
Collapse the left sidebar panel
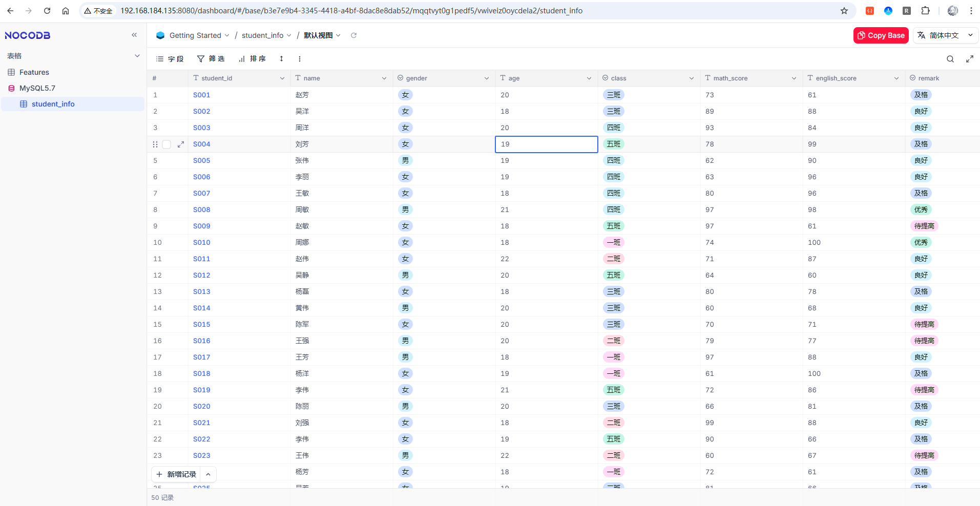(134, 35)
